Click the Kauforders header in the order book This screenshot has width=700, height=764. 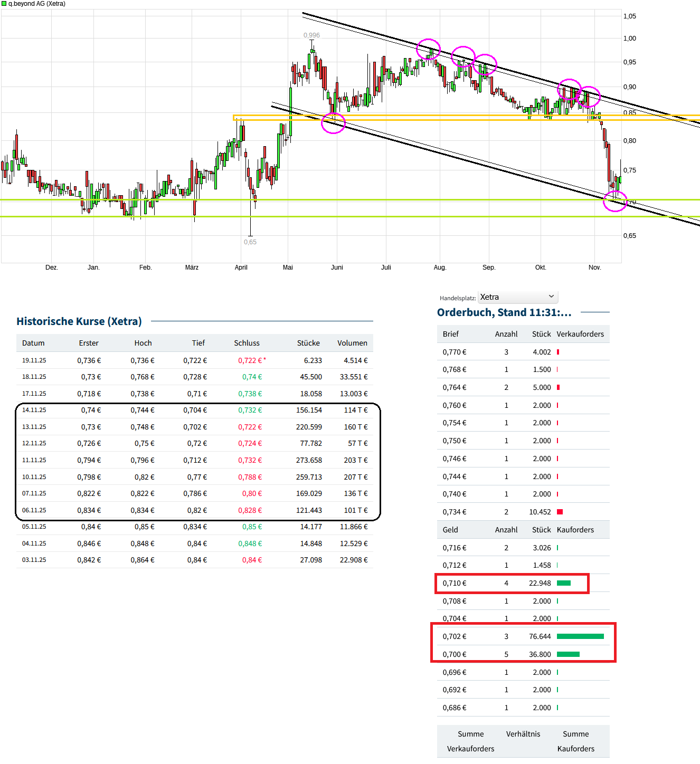[575, 530]
